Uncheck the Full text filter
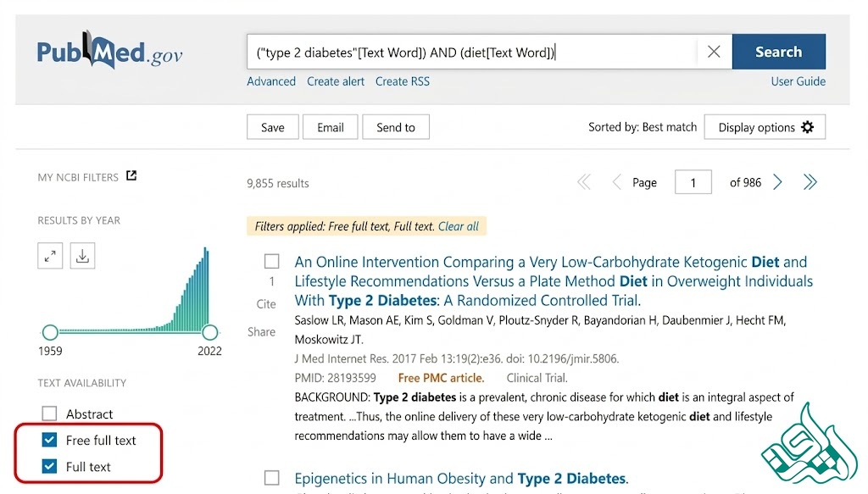This screenshot has width=868, height=494. (x=49, y=466)
